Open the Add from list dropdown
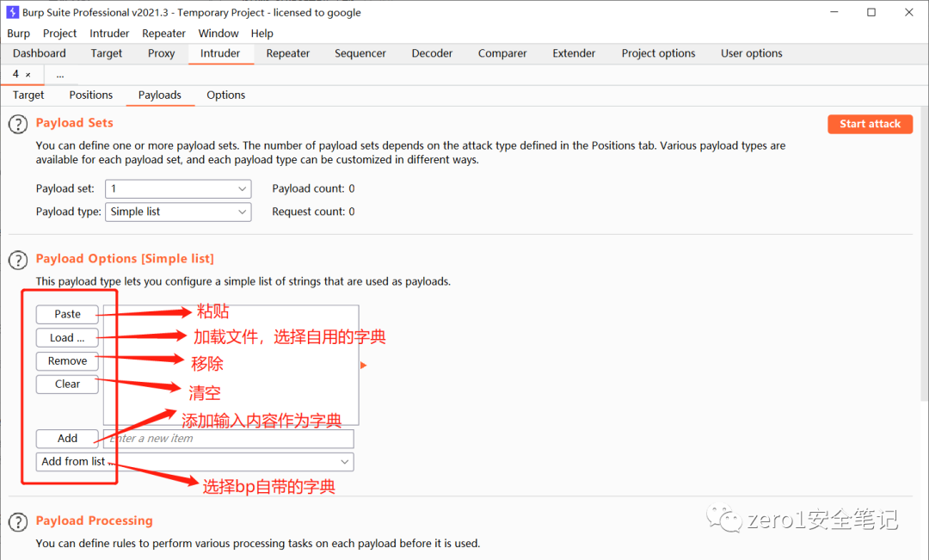 pyautogui.click(x=195, y=462)
